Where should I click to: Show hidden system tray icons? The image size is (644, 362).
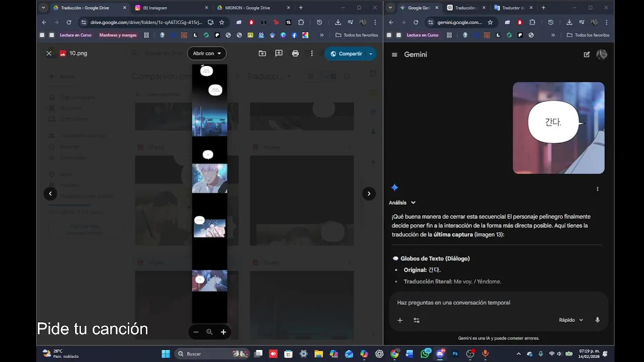[x=520, y=354]
